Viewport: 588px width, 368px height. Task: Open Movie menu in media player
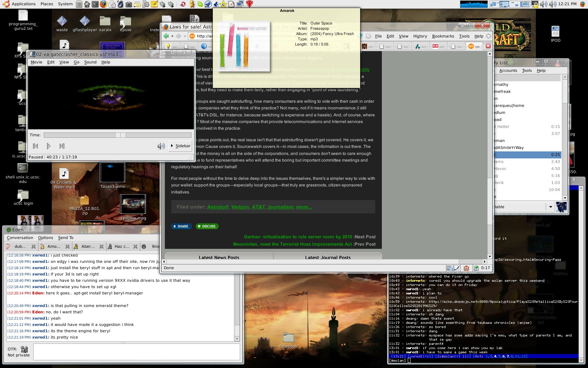pos(36,62)
